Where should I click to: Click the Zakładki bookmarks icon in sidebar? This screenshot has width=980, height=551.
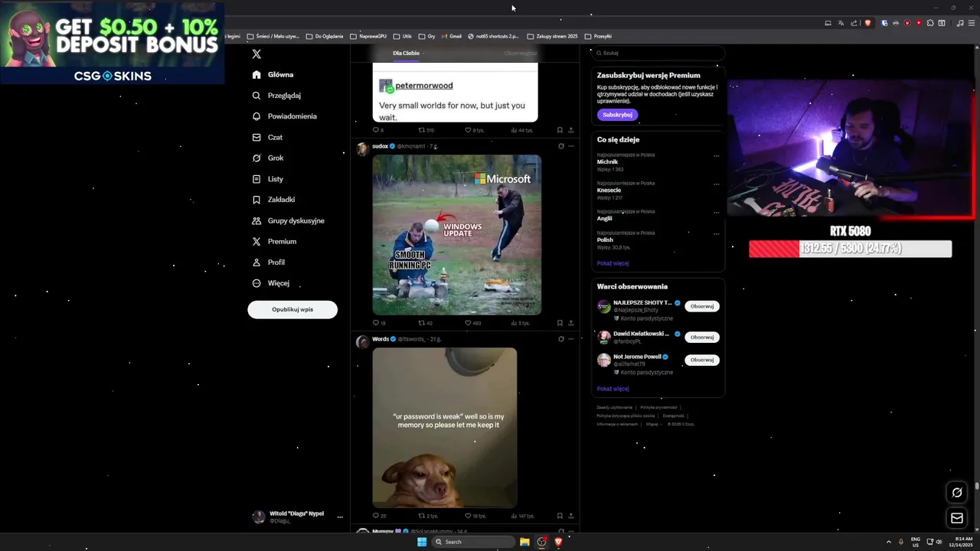click(256, 200)
